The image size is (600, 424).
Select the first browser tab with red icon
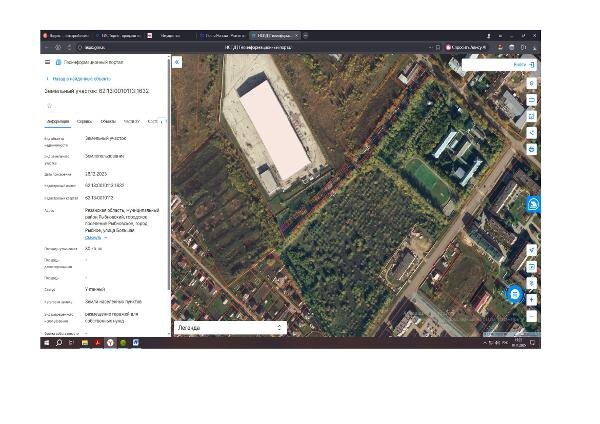(66, 36)
